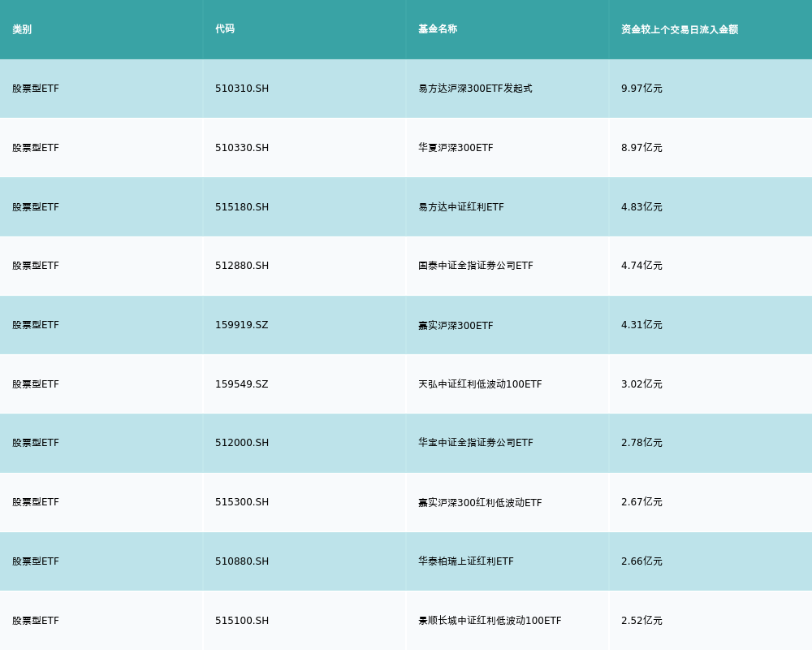The image size is (812, 650).
Task: Click 股票型ETF in the 515100.SH row
Action: coord(36,621)
